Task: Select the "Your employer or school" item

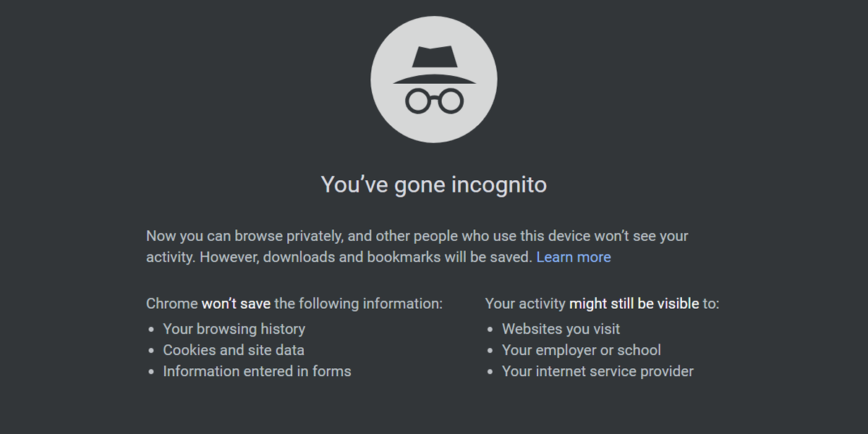Action: [x=582, y=350]
